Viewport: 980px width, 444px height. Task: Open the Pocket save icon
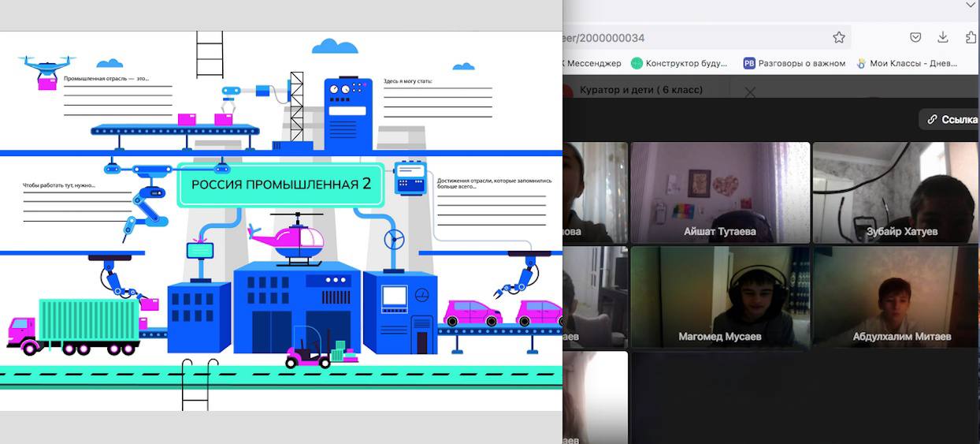tap(915, 37)
